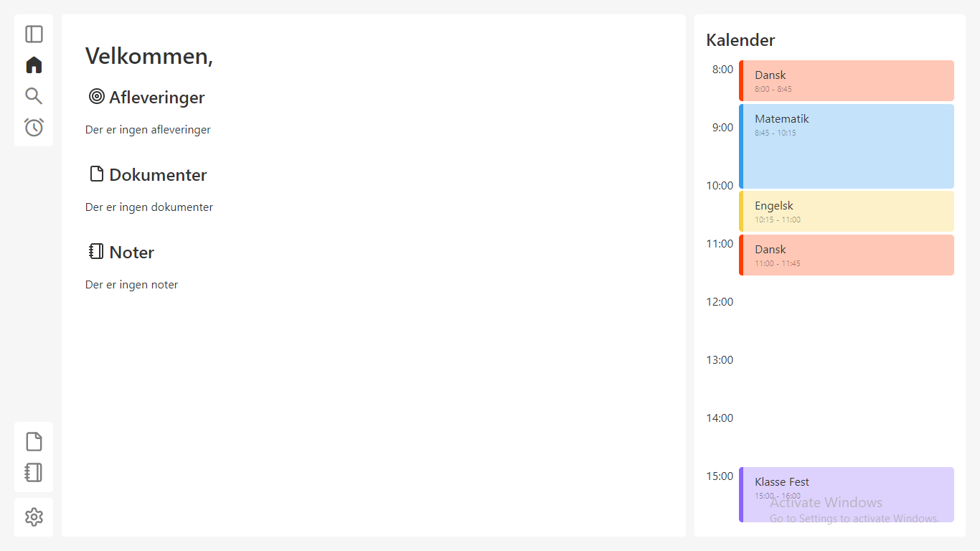Viewport: 980px width, 551px height.
Task: Select the Dansk 8:00 - 8:45 event
Action: pyautogui.click(x=847, y=80)
